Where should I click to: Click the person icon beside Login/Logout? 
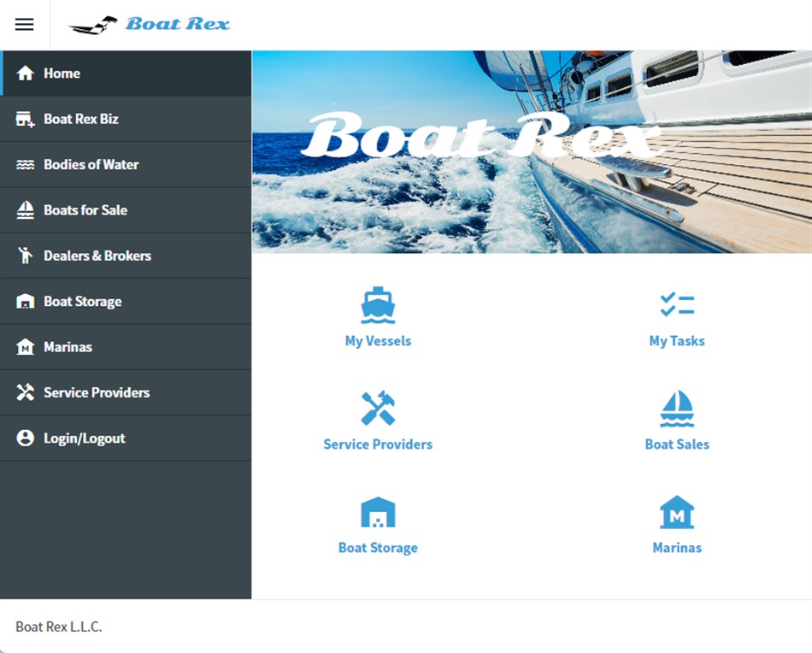(25, 438)
